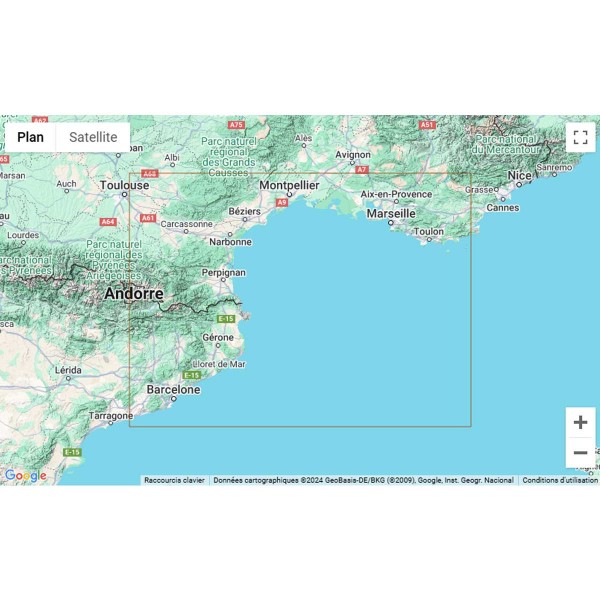Click the A9 road shield near Montpellier
Image resolution: width=600 pixels, height=600 pixels.
(x=282, y=202)
